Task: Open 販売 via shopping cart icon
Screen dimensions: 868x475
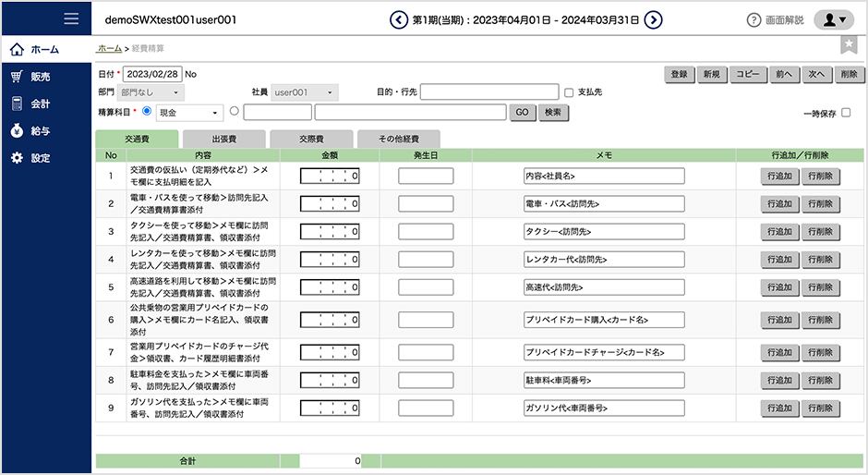Action: [18, 77]
